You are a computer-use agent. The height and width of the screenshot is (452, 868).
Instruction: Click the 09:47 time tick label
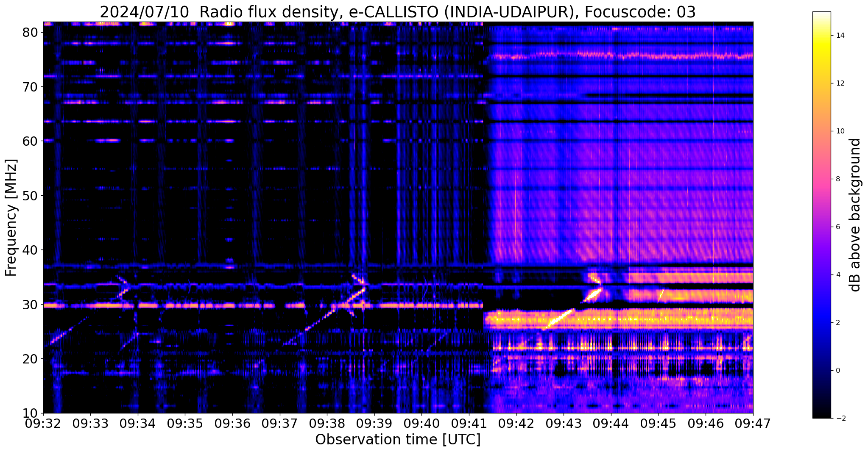tap(753, 423)
